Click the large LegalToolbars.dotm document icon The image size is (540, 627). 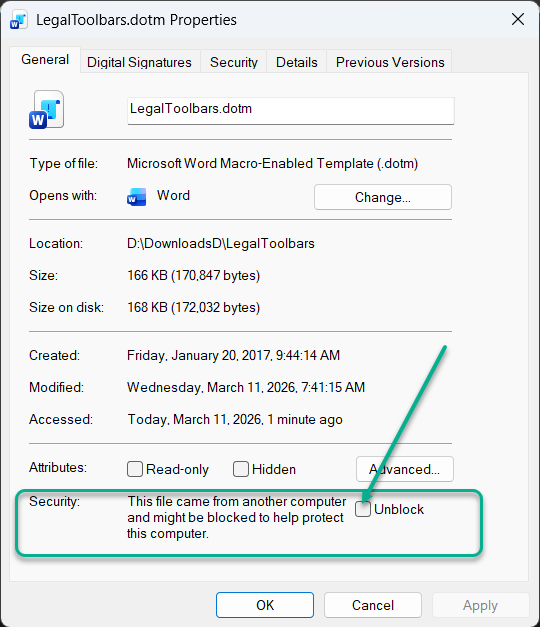pos(46,110)
